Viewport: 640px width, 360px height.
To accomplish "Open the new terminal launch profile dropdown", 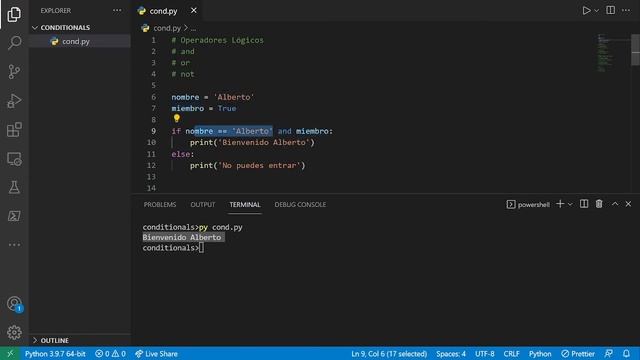I will click(570, 204).
